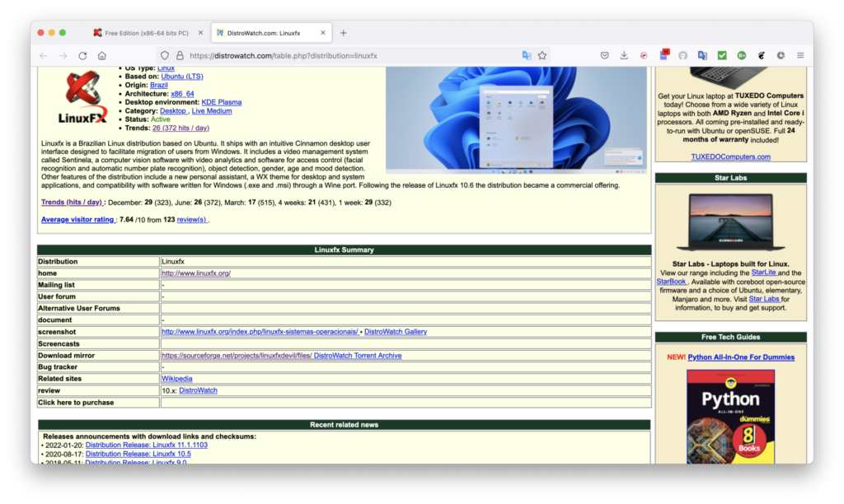
Task: Close the DistroWatch.com Linuxfx tab
Action: [x=323, y=33]
